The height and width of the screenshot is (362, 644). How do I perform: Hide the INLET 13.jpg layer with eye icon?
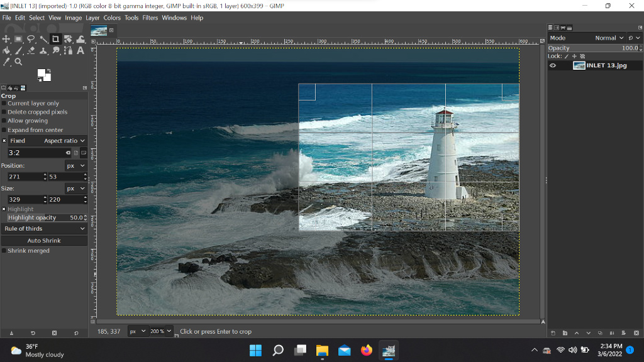point(553,65)
